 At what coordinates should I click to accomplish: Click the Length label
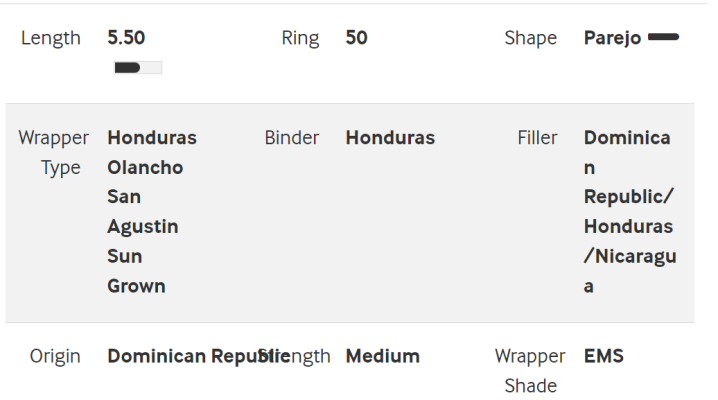[x=51, y=38]
